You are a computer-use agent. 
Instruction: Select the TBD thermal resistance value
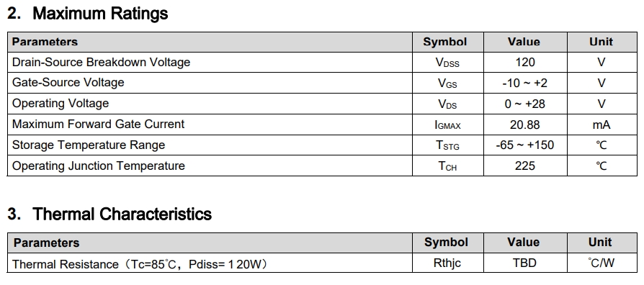tap(524, 263)
